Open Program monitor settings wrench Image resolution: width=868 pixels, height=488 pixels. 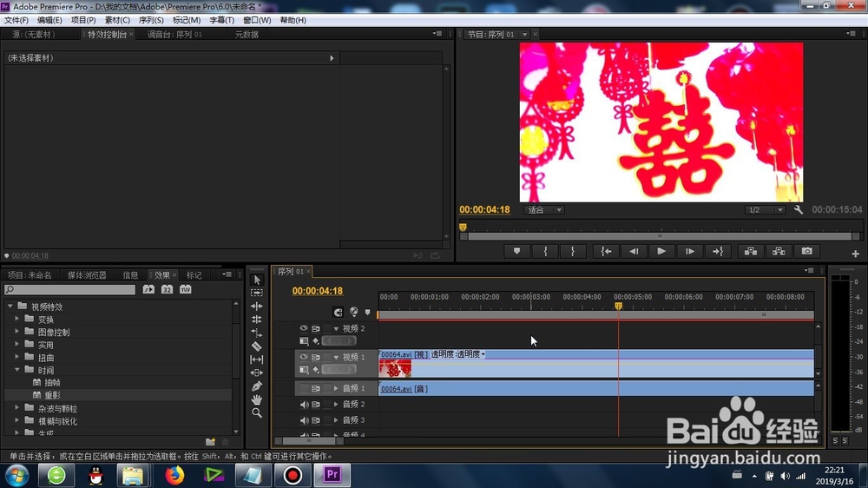(x=799, y=210)
